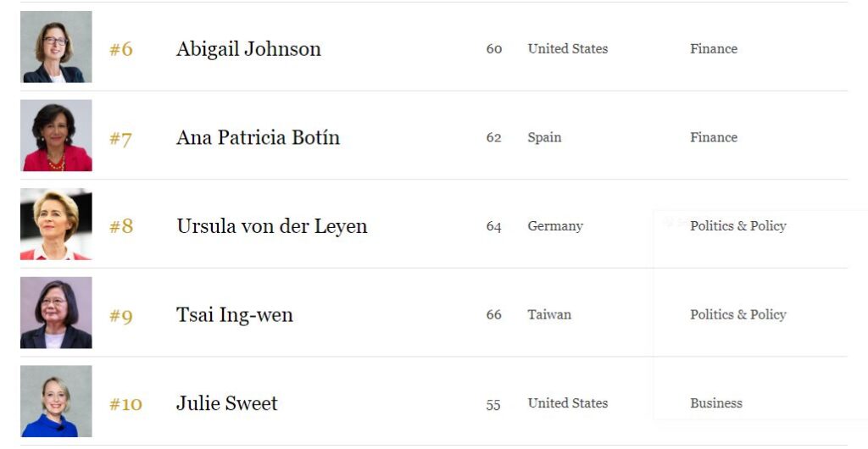Open the Abigail Johnson name link
Viewport: 868px width, 449px height.
pos(248,48)
